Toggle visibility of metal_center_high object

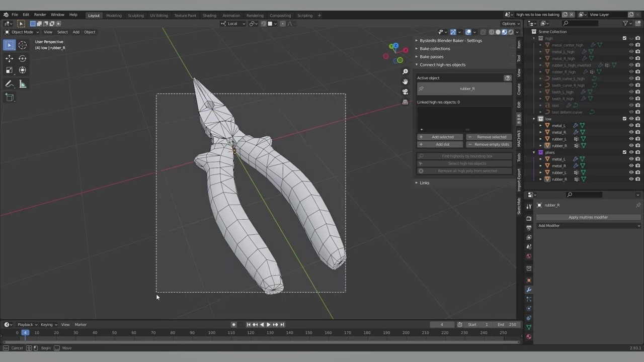(x=631, y=45)
